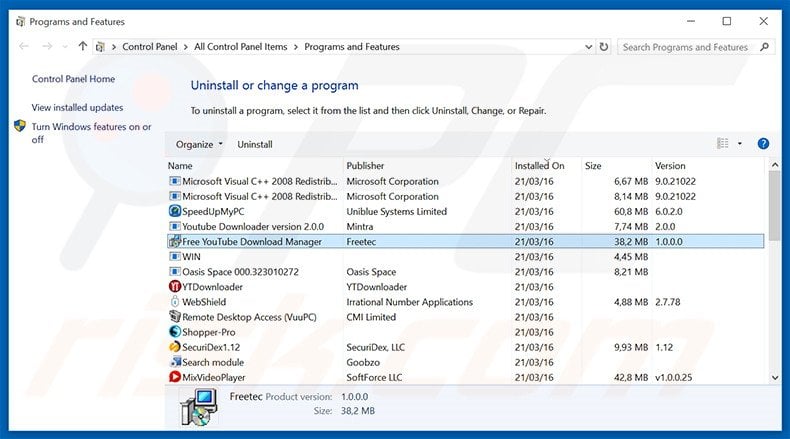Click the Microsoft Visual C++ 6,67 MB icon

pos(174,181)
